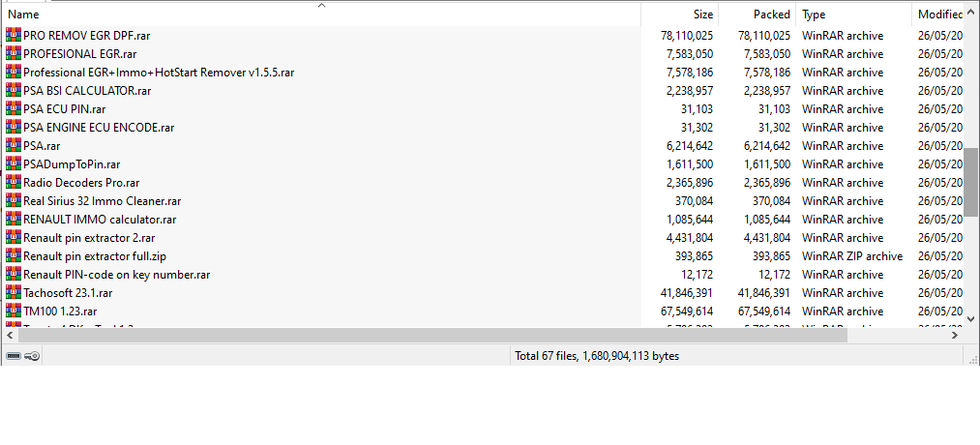Image resolution: width=980 pixels, height=445 pixels.
Task: Click the icon of TM100 1.23.rar
Action: (x=14, y=311)
